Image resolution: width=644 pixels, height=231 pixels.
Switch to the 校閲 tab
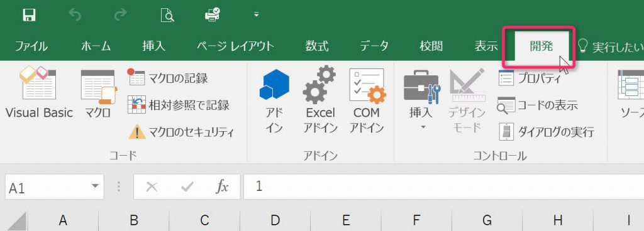431,46
